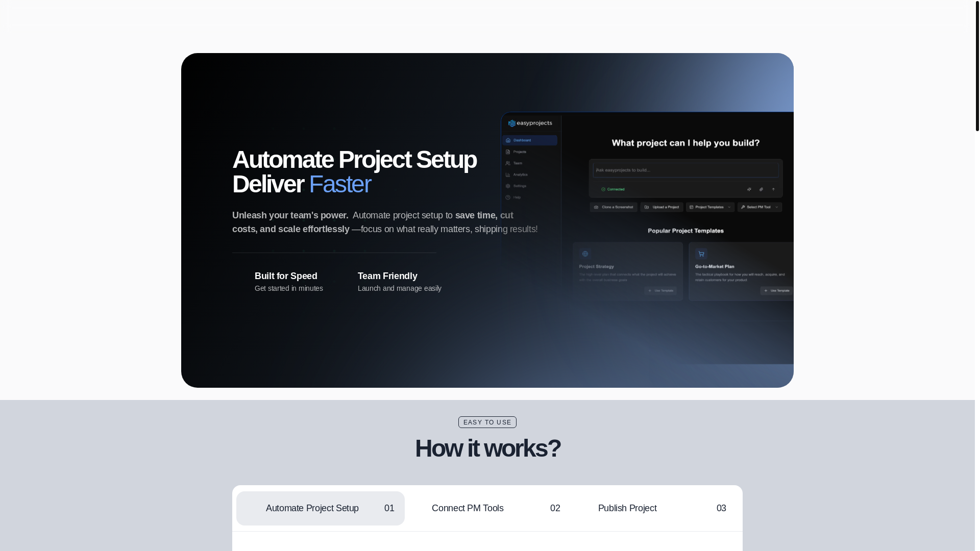
Task: Click the shopping cart icon on Go-to-Market card
Action: 701,254
